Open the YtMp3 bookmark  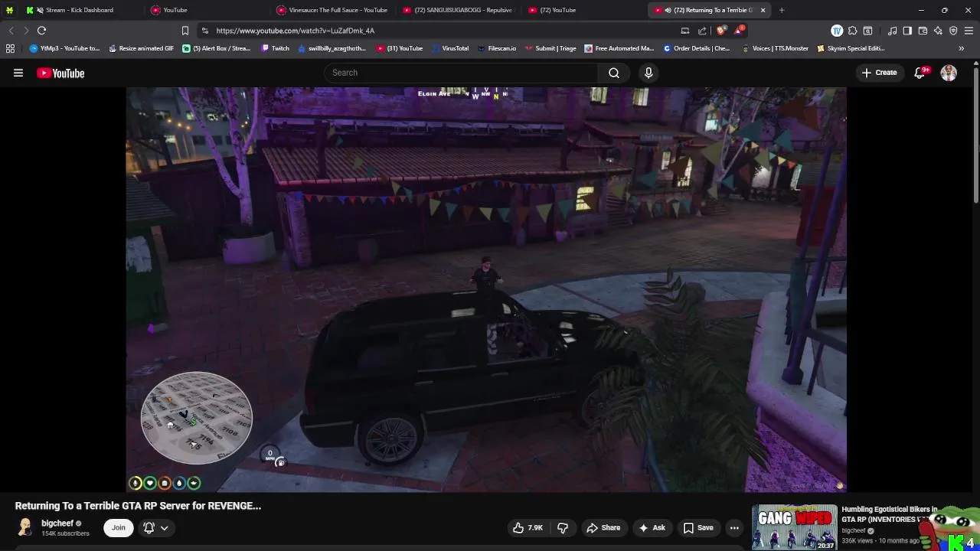tap(65, 48)
